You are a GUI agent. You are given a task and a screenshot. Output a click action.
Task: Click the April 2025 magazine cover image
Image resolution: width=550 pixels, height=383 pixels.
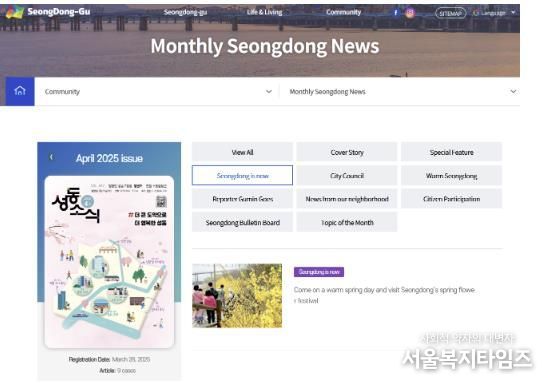point(109,262)
